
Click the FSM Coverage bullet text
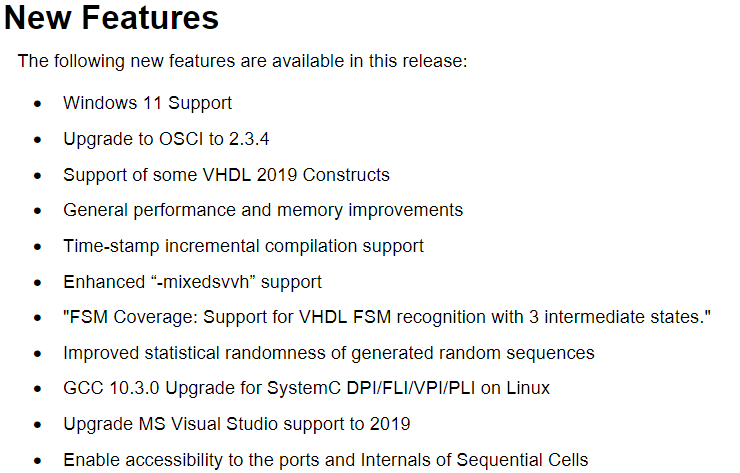click(x=387, y=317)
